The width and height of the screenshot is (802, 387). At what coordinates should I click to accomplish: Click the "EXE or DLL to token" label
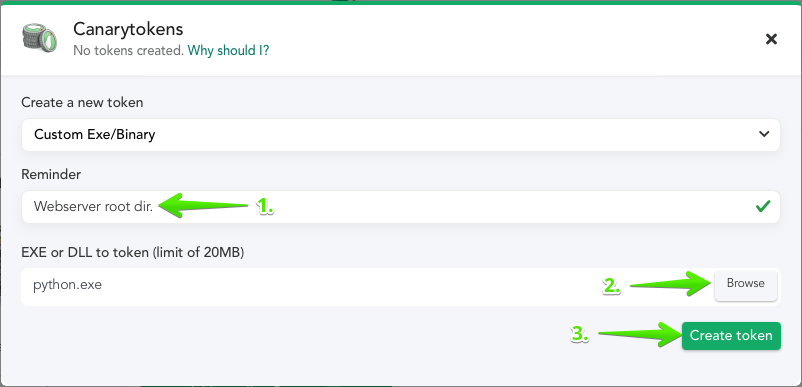85,252
